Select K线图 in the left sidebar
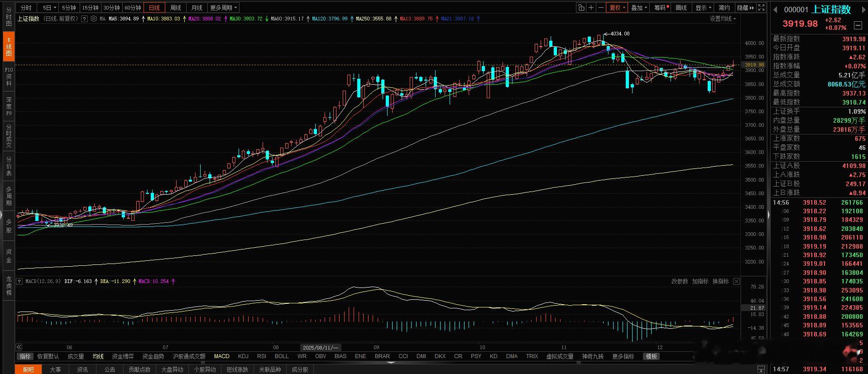The width and height of the screenshot is (868, 374). click(x=9, y=46)
